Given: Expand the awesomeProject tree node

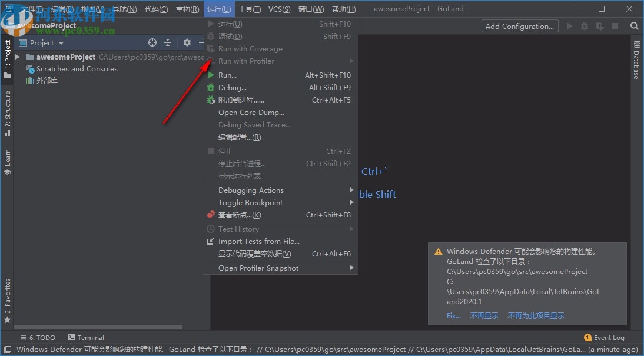Looking at the screenshot, I should [x=16, y=57].
